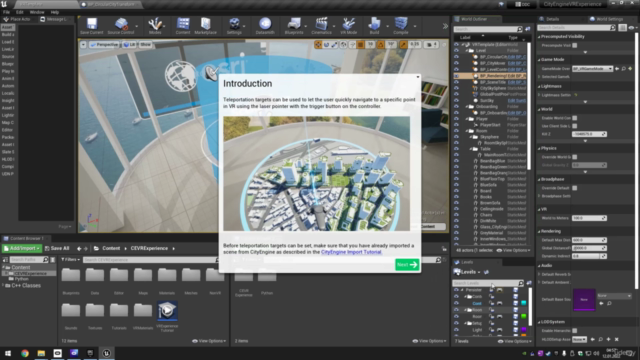The width and height of the screenshot is (640, 360).
Task: Check the Enable Hierarchical LOD checkbox
Action: [x=575, y=331]
